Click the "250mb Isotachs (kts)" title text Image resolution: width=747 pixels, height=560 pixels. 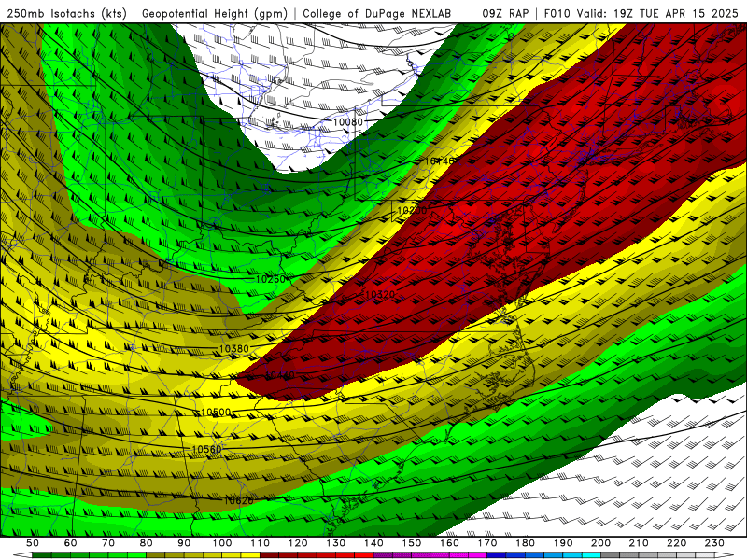click(x=66, y=14)
